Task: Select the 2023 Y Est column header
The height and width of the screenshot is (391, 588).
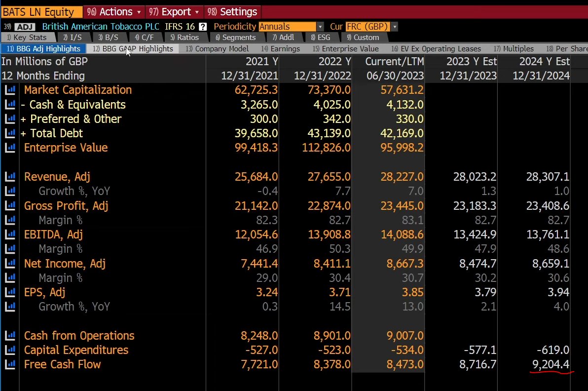Action: [472, 62]
